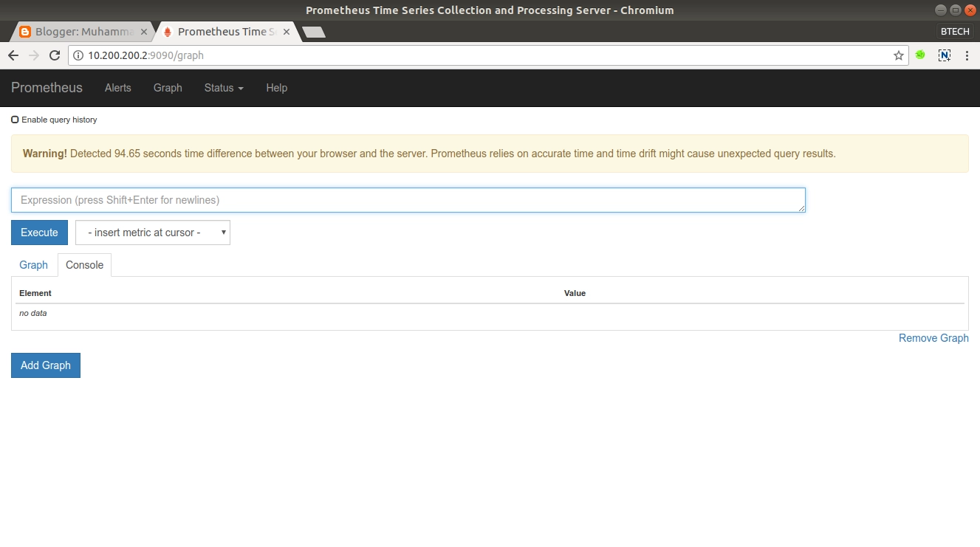
Task: Open Alerts in navigation bar
Action: click(118, 88)
